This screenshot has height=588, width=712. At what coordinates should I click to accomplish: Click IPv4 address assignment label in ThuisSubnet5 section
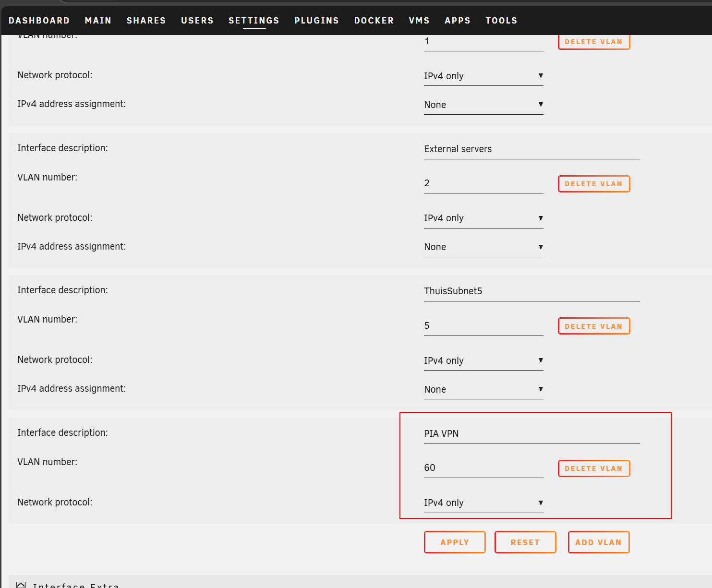pos(72,389)
